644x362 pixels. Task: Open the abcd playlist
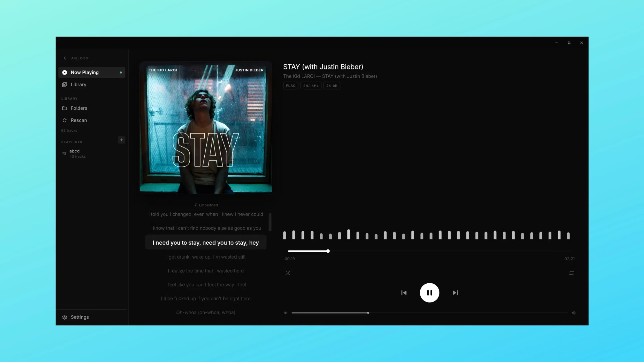[x=92, y=153]
